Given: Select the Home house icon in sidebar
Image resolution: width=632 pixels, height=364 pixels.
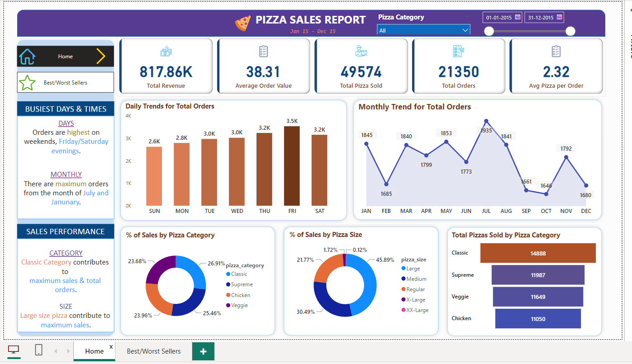Looking at the screenshot, I should 27,56.
